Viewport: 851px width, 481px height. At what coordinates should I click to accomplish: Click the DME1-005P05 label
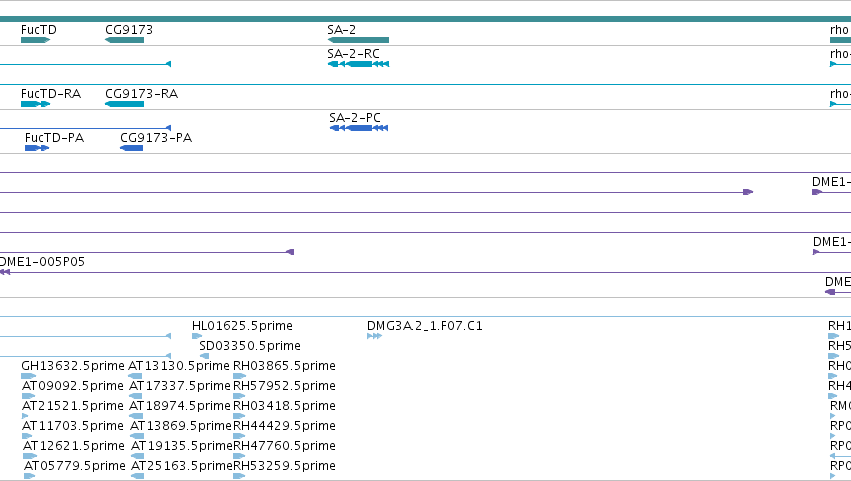click(x=42, y=262)
